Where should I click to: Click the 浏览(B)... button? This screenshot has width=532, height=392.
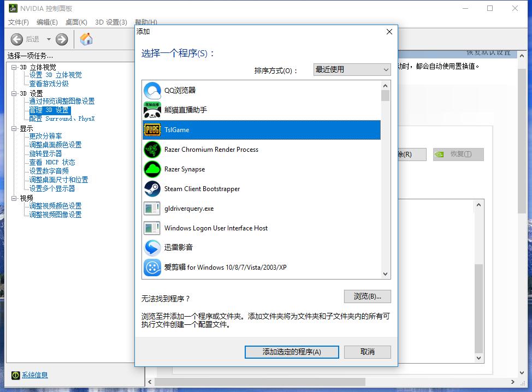click(x=368, y=296)
